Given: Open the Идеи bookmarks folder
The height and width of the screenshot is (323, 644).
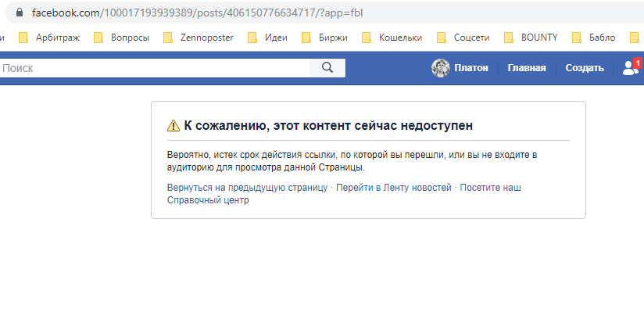Looking at the screenshot, I should pyautogui.click(x=268, y=38).
